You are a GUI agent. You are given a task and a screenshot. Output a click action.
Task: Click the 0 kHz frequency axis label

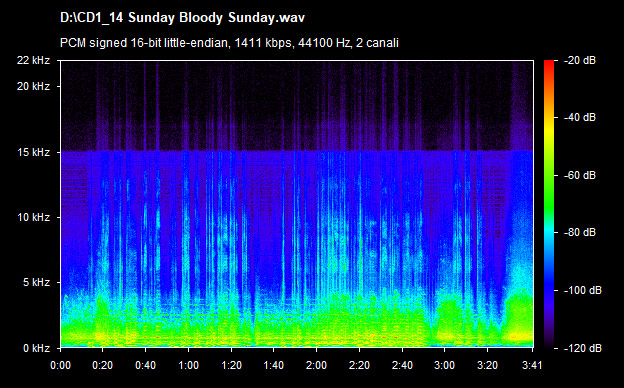tap(36, 348)
